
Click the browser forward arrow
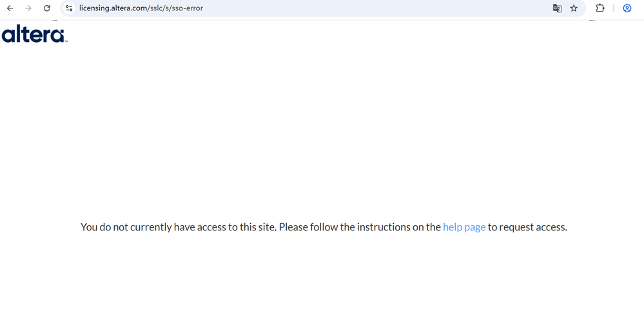pos(28,8)
